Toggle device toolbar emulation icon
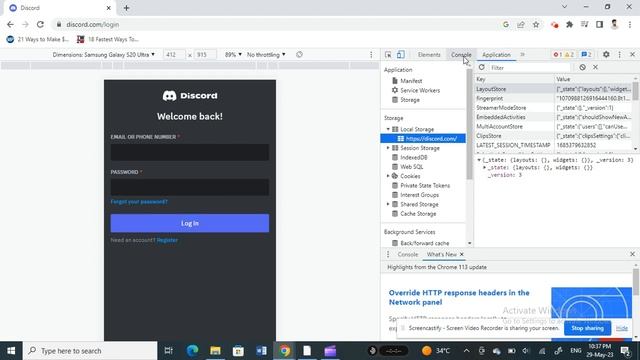640x360 pixels. click(401, 55)
